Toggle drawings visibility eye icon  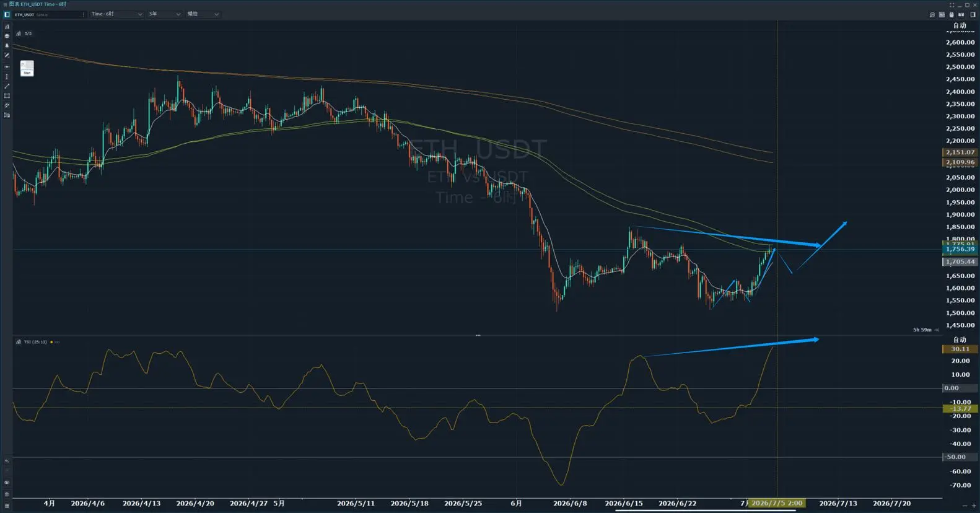[7, 483]
